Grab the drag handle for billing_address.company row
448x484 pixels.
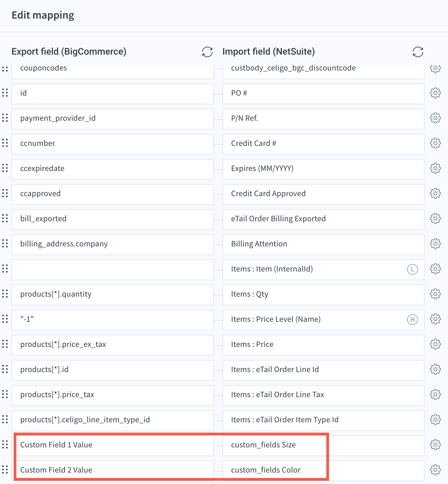[x=5, y=244]
